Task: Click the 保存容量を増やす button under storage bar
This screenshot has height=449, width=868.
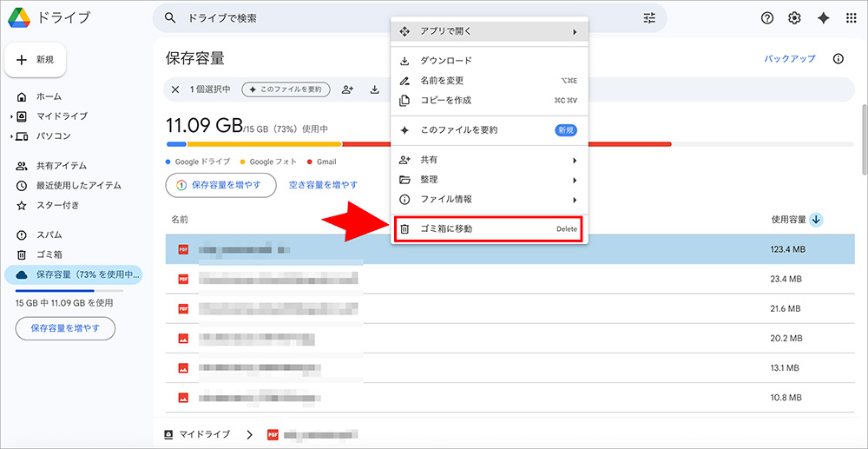Action: pyautogui.click(x=220, y=185)
